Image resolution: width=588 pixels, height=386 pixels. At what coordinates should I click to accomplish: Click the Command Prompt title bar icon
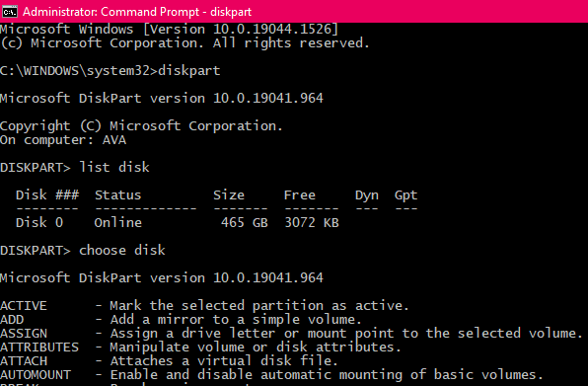point(10,12)
